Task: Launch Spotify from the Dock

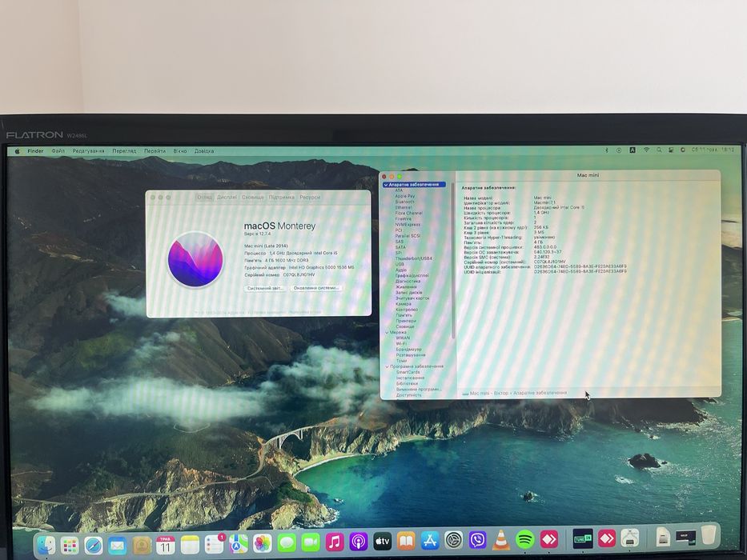Action: pyautogui.click(x=524, y=539)
